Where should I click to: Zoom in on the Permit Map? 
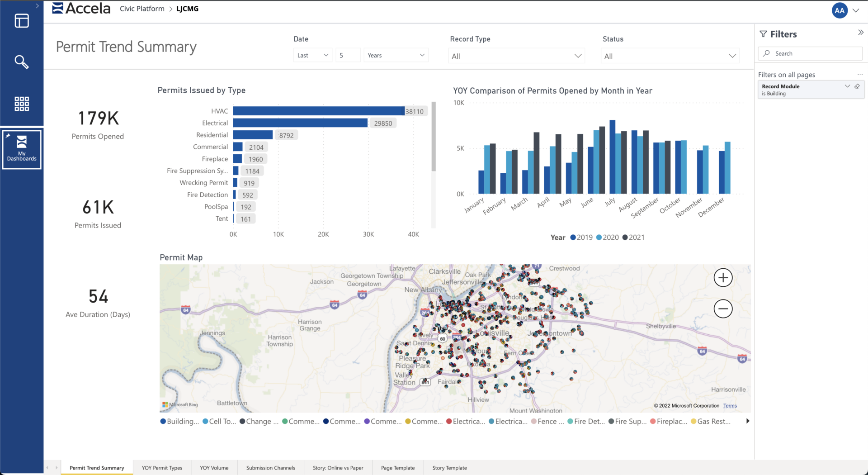tap(722, 277)
